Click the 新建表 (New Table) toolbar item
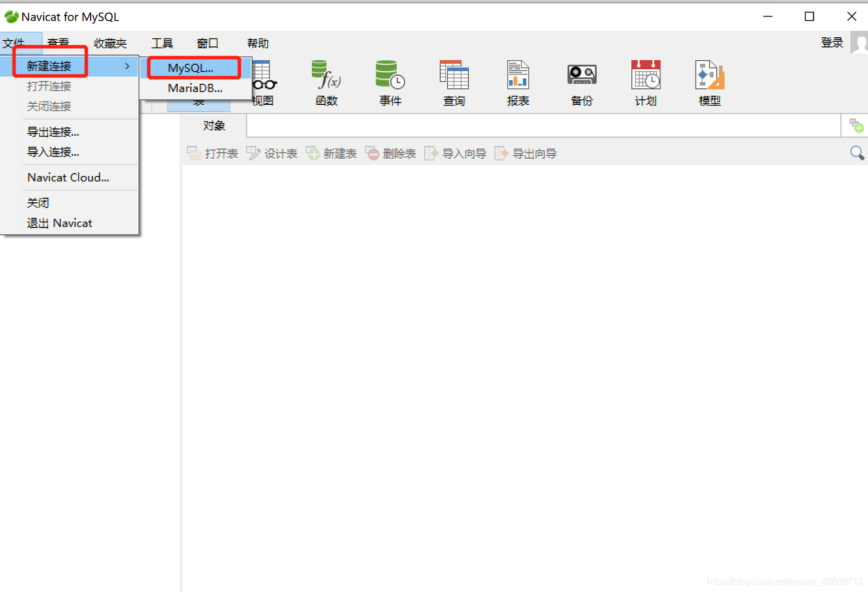 pyautogui.click(x=331, y=153)
